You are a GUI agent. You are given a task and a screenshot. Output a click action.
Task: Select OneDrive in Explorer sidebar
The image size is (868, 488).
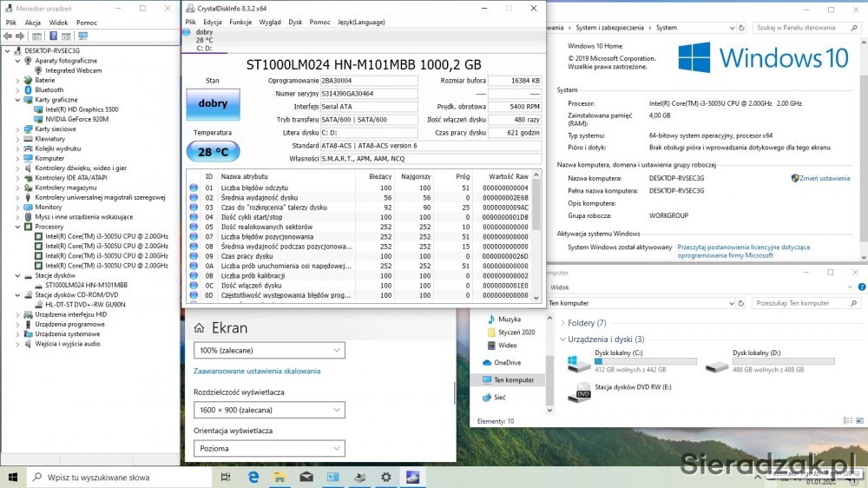point(507,363)
